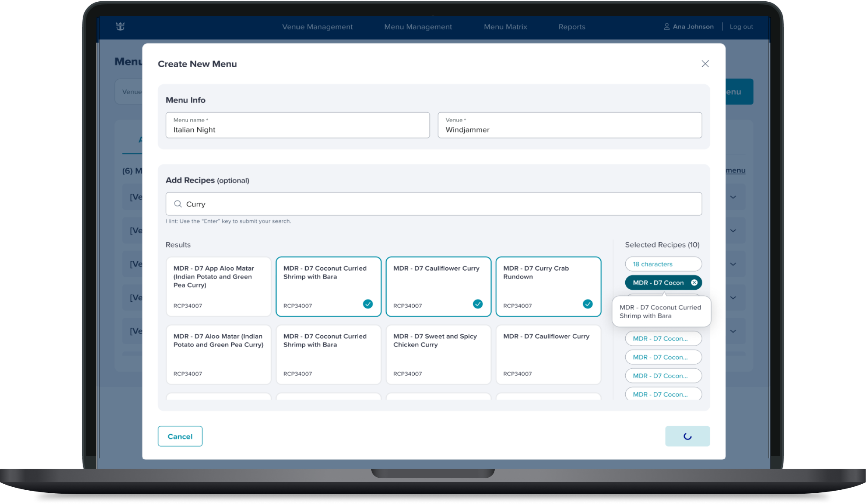
Task: Click the 18 characters selected recipe chip
Action: 663,264
